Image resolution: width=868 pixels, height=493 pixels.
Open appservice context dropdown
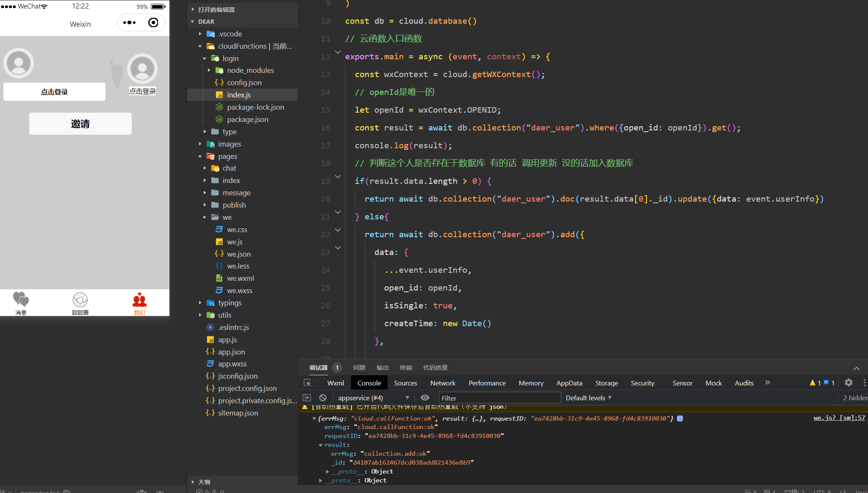(x=374, y=398)
